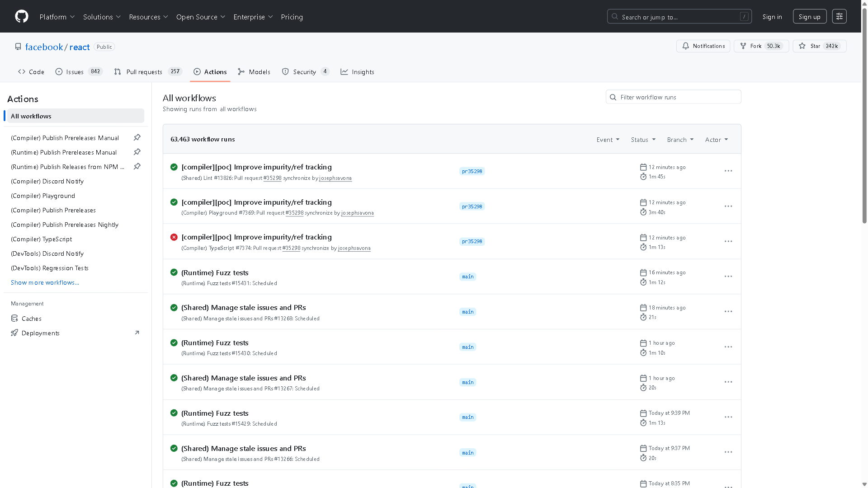The width and height of the screenshot is (868, 488).
Task: Open Caches under Management sidebar
Action: (31, 319)
